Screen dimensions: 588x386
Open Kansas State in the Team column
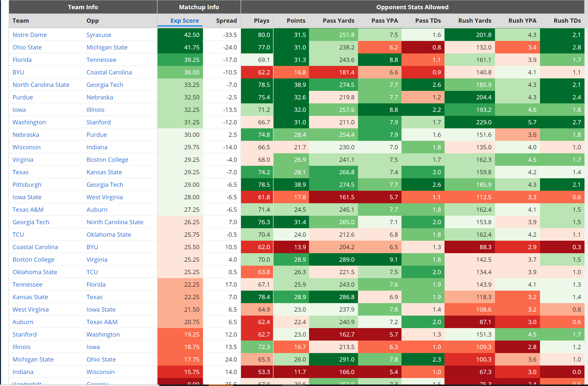coord(30,297)
